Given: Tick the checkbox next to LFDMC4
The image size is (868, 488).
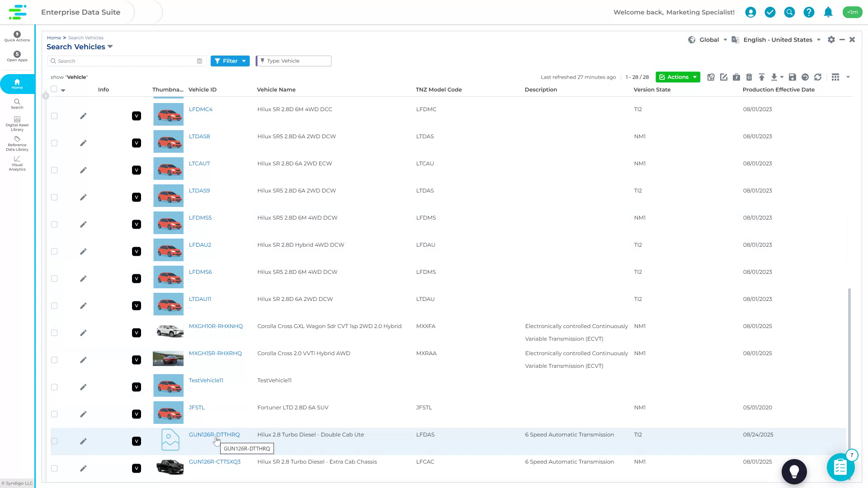Looking at the screenshot, I should 54,116.
